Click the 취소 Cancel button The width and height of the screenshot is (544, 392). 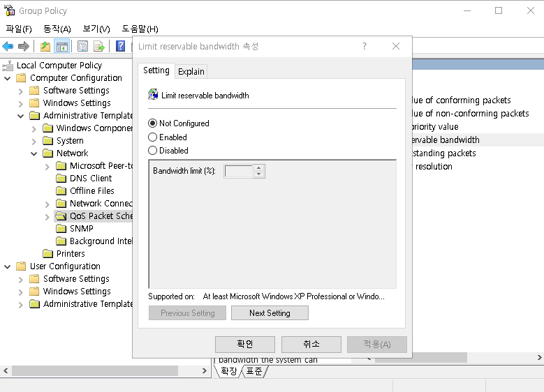click(311, 344)
